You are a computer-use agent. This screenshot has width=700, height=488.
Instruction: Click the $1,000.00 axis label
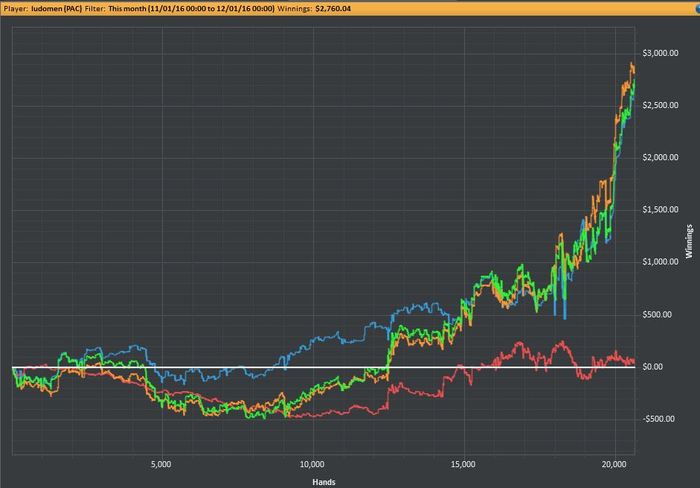660,262
